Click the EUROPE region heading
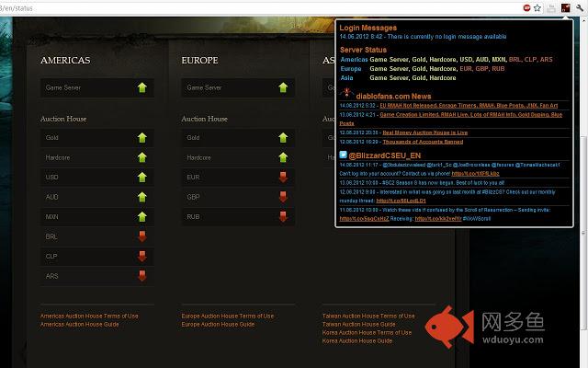 pos(200,61)
